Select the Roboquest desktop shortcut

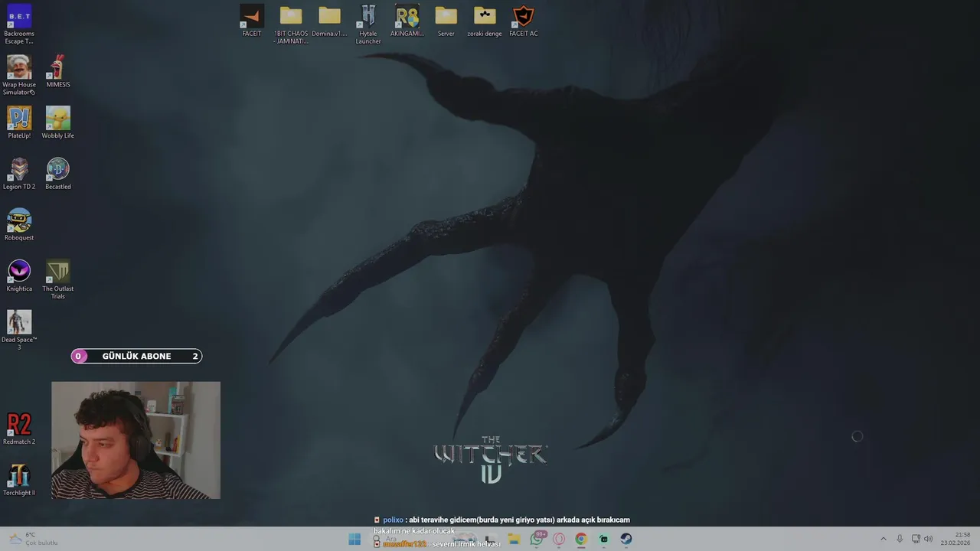tap(19, 225)
